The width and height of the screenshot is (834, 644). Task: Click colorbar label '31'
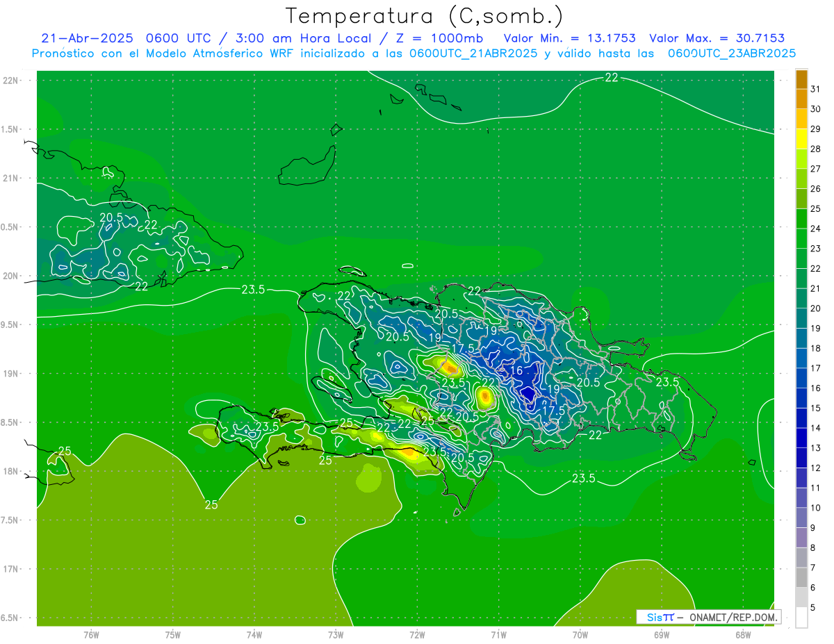[815, 89]
